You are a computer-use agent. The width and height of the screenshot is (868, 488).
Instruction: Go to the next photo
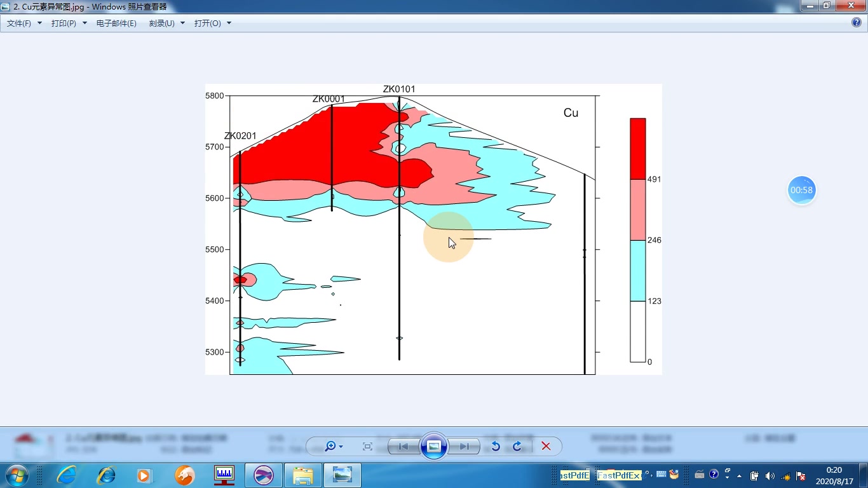point(465,447)
